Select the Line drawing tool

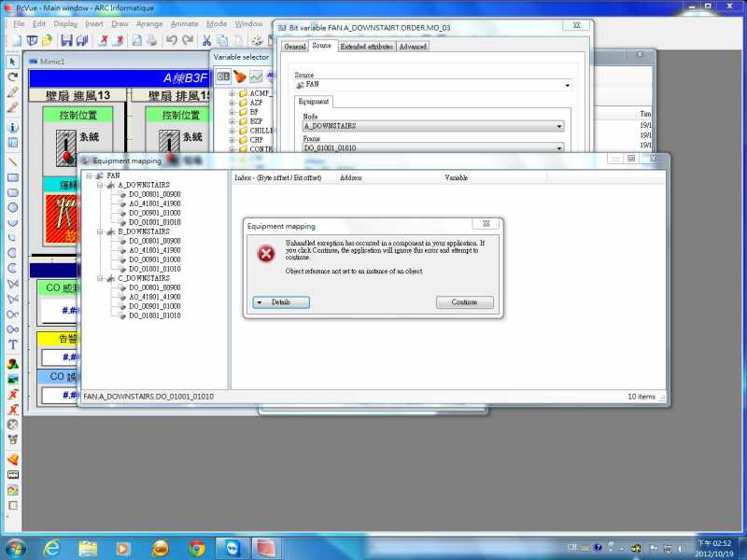(13, 161)
